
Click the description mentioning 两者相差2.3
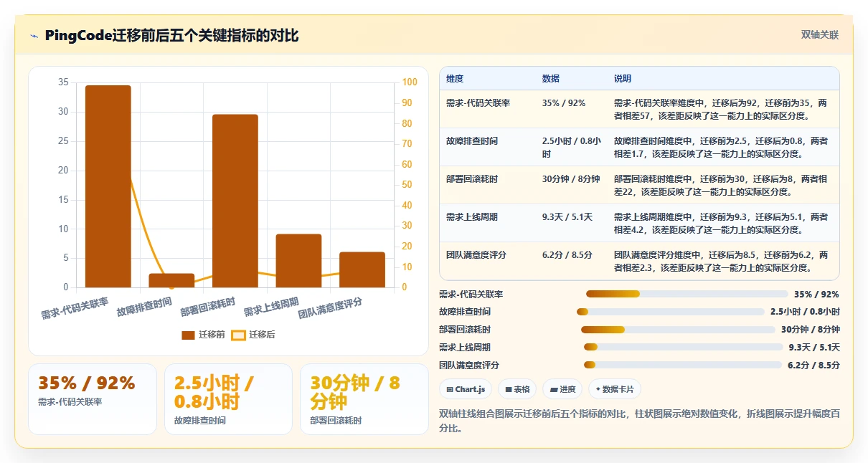pyautogui.click(x=721, y=261)
